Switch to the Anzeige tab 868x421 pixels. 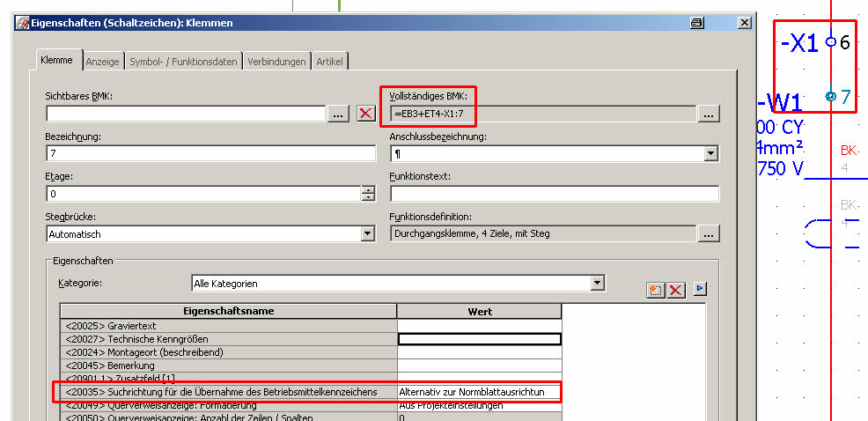click(x=102, y=62)
